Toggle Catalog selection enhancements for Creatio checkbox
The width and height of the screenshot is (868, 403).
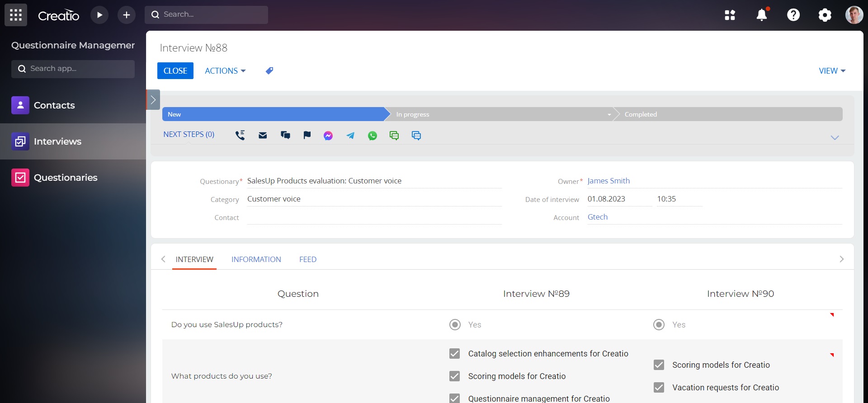pyautogui.click(x=454, y=353)
